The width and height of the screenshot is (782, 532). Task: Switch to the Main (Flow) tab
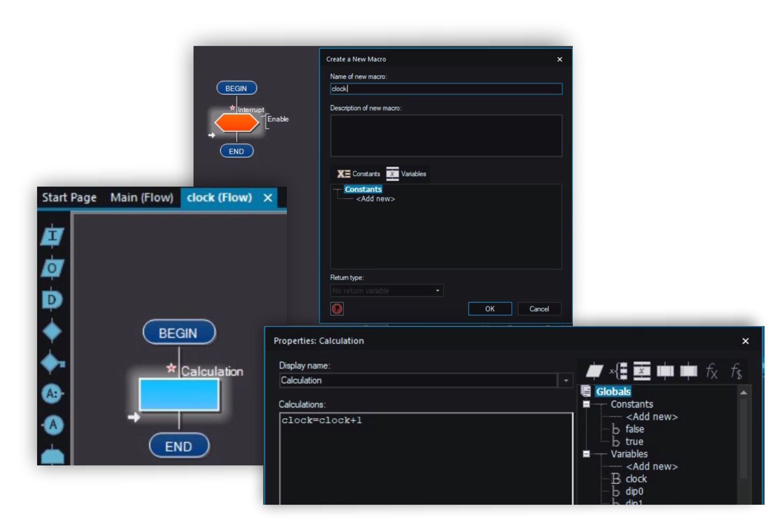[142, 197]
